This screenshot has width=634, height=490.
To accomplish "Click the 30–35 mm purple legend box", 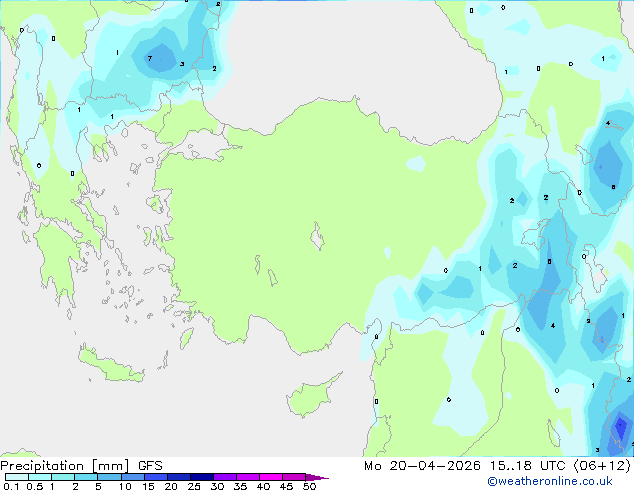I will click(x=225, y=477).
